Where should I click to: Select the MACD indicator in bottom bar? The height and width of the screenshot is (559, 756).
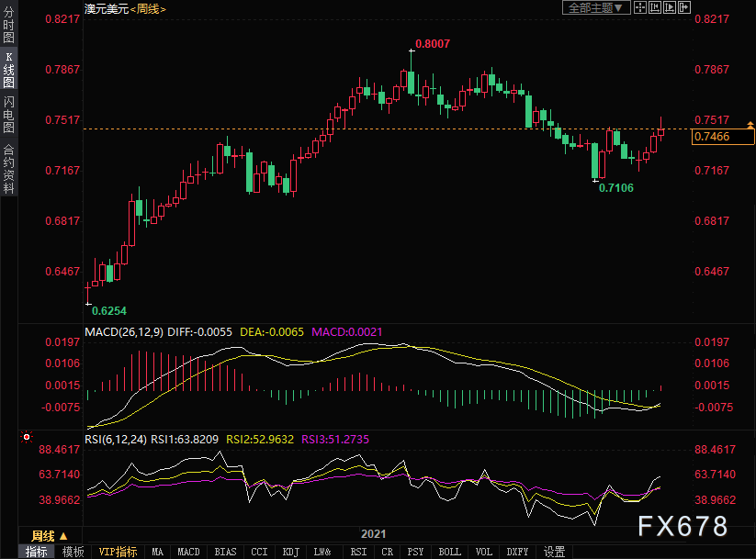(188, 552)
